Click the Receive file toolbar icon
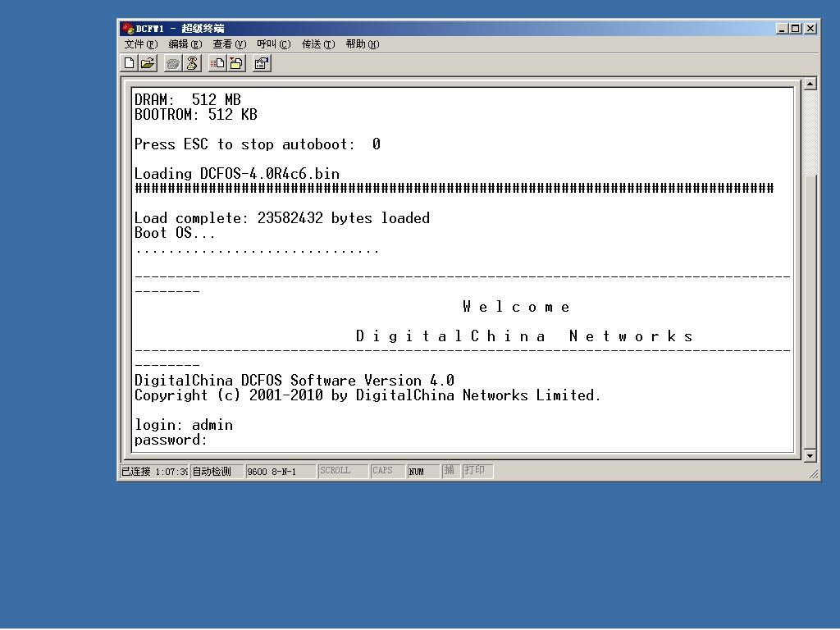The width and height of the screenshot is (840, 630). 236,63
